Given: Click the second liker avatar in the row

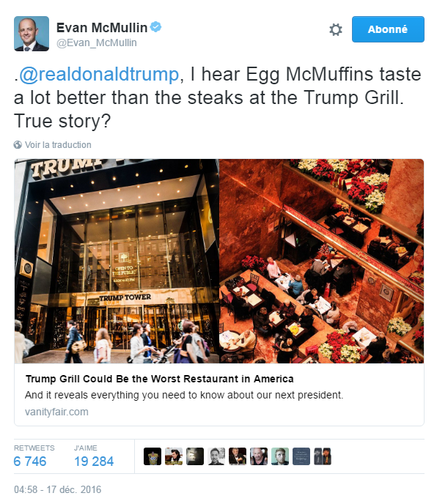Looking at the screenshot, I should coord(174,456).
